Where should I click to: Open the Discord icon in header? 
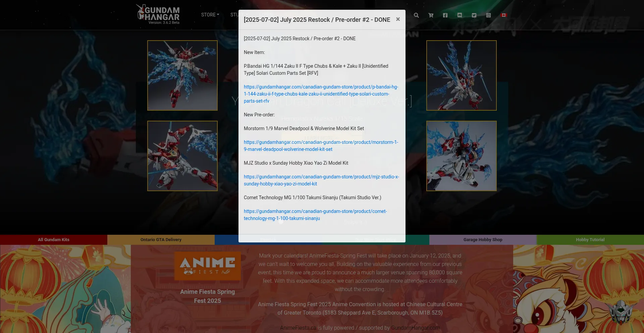click(x=460, y=15)
